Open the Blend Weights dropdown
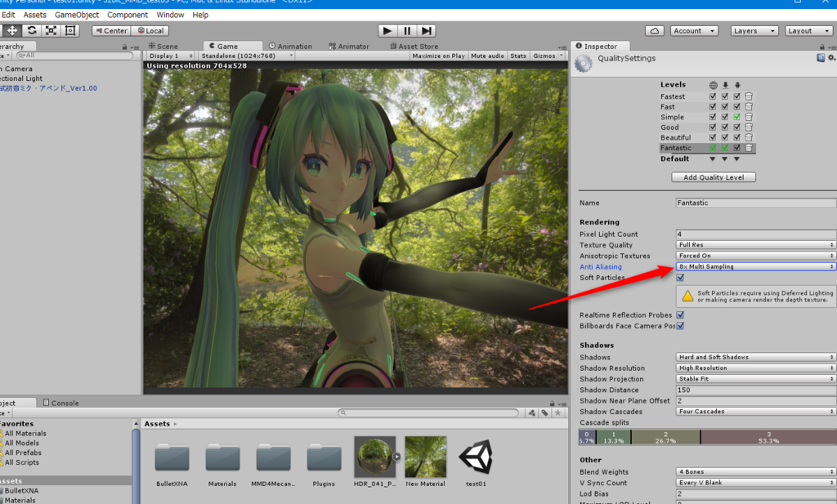The height and width of the screenshot is (504, 837). [x=756, y=472]
